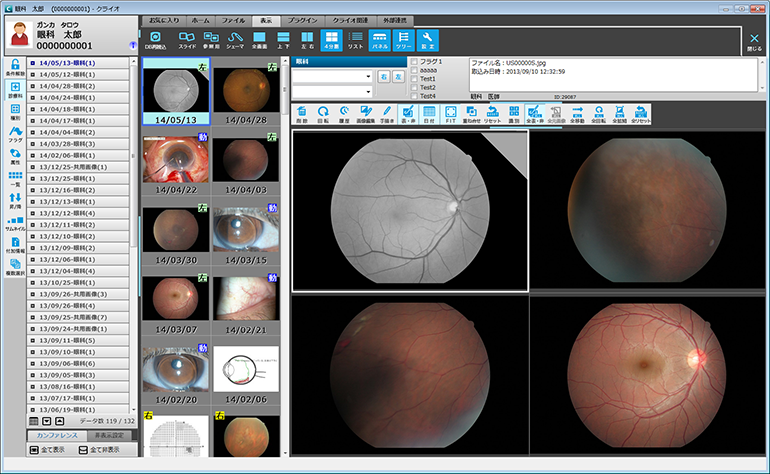This screenshot has height=474, width=770.
Task: Switch to リスト list view
Action: pyautogui.click(x=356, y=40)
